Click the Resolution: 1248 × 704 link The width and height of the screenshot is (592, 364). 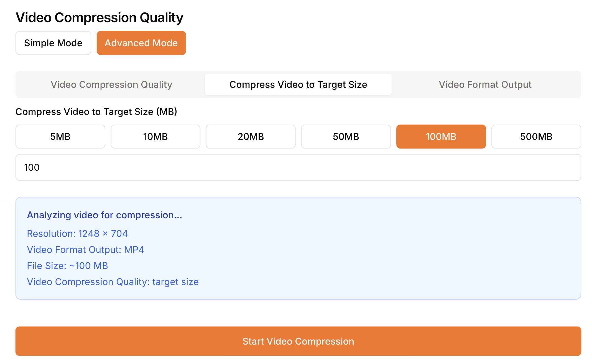[x=77, y=234]
